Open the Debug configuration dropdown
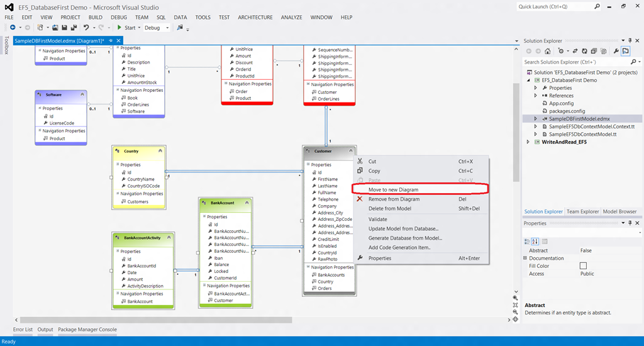The width and height of the screenshot is (644, 346). [x=167, y=28]
